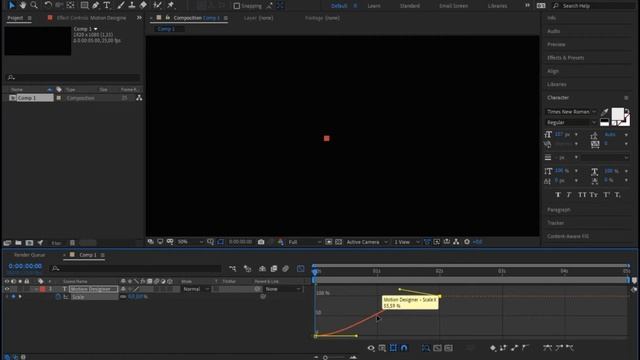Expand the hidden panel tabs chevron
Viewport: 640px width, 360px height.
click(139, 18)
